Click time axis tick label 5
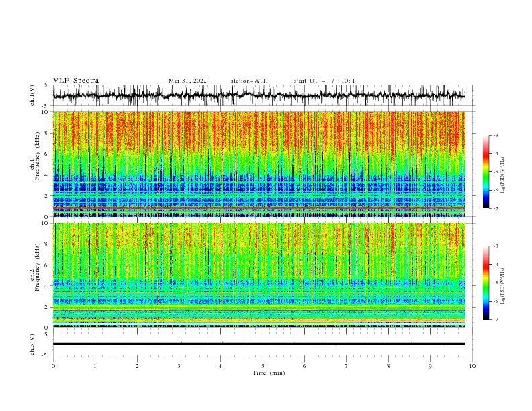 point(263,366)
